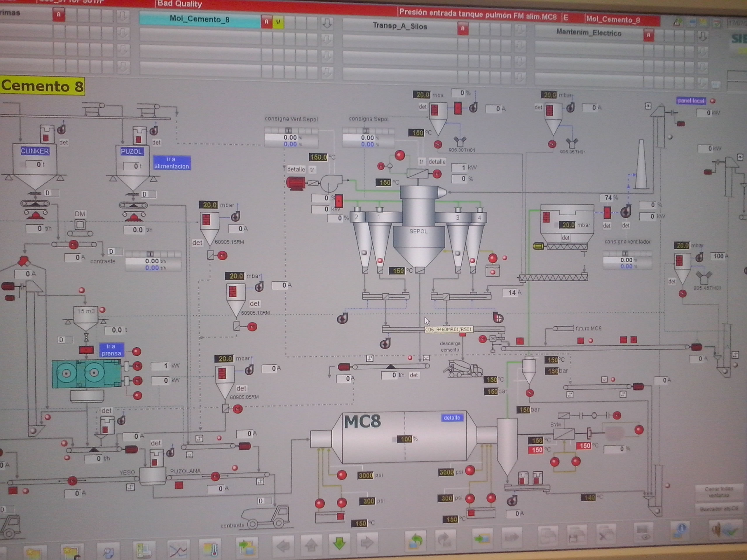The image size is (747, 560).
Task: Click the cement mixer truck icon
Action: point(463,369)
